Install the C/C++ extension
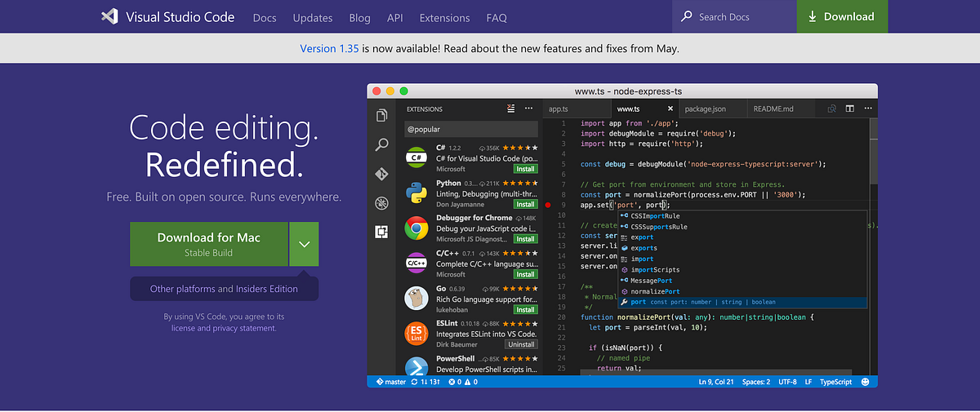 (x=525, y=274)
